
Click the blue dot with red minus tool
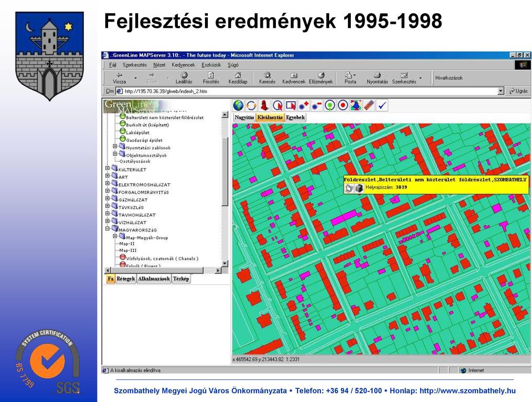[x=316, y=105]
